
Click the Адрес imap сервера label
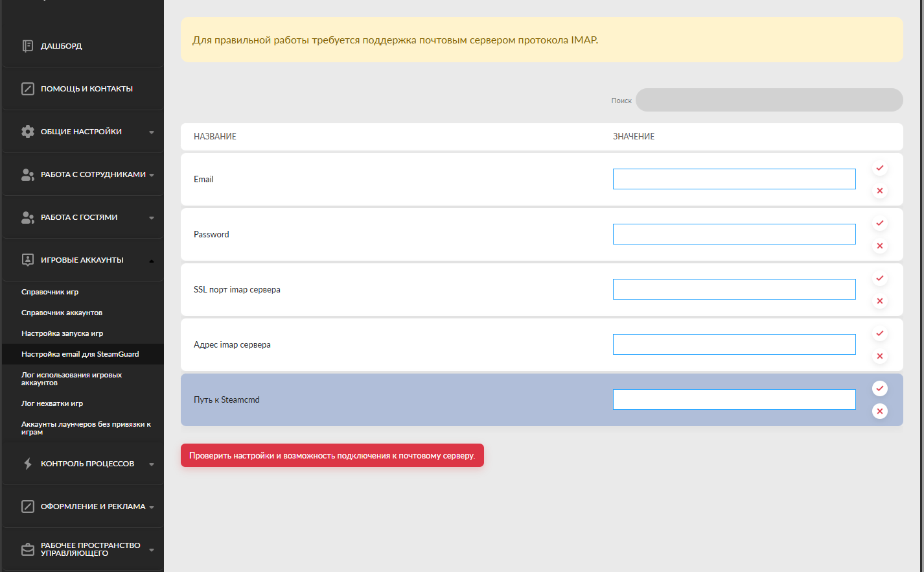232,344
